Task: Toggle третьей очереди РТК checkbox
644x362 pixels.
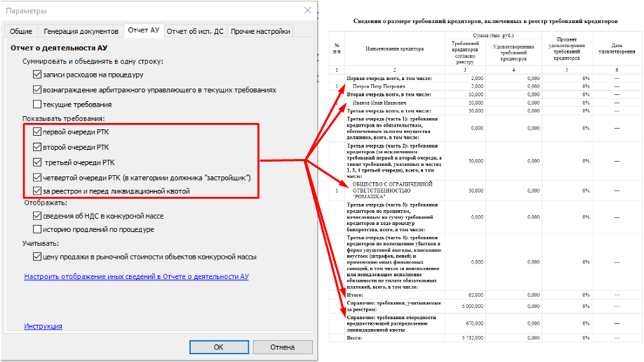Action: tap(37, 162)
